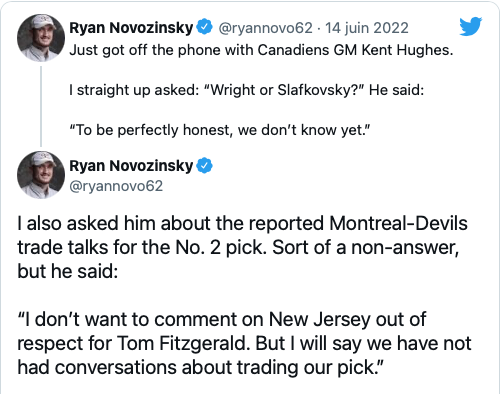Click the paragraph beginning 'I also asked him'
This screenshot has height=394, width=500.
point(243,247)
